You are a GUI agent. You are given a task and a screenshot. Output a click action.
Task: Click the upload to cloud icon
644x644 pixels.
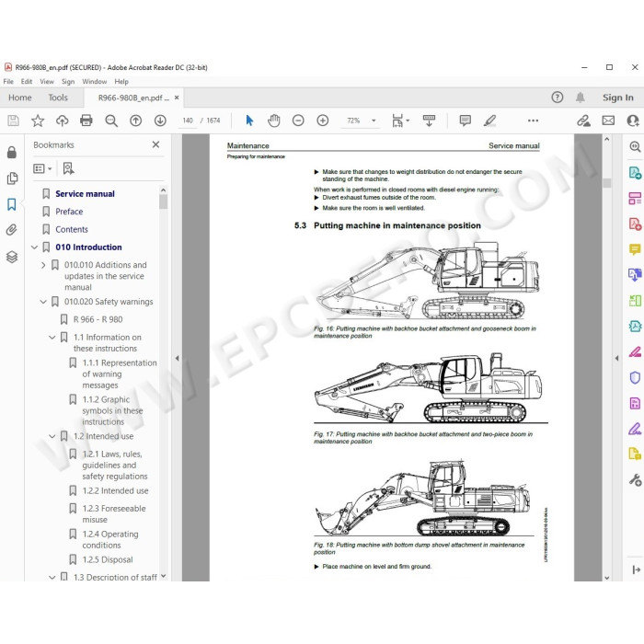tap(62, 121)
